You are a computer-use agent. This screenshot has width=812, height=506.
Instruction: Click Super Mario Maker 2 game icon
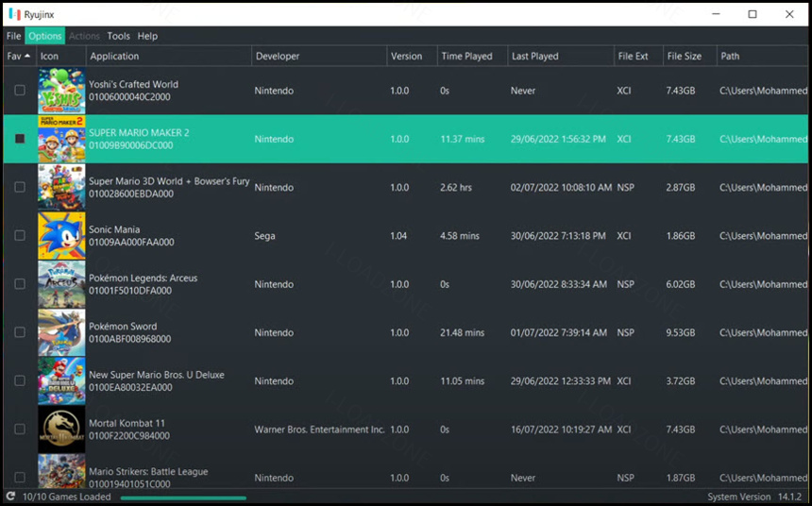[61, 139]
